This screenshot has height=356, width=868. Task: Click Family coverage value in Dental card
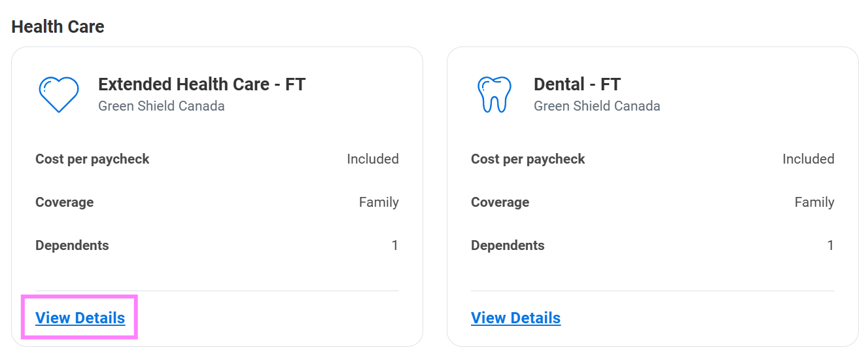tap(814, 202)
